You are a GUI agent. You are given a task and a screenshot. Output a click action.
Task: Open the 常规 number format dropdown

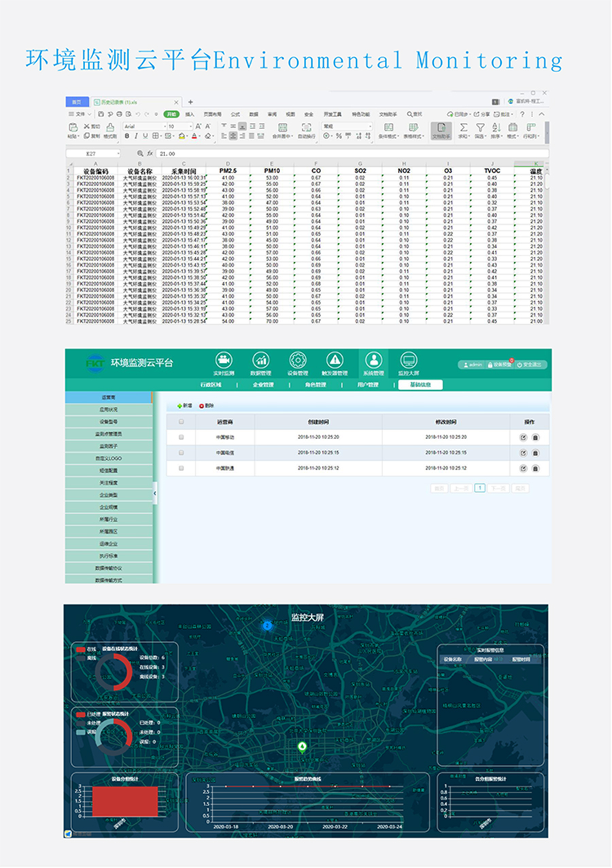pos(347,126)
